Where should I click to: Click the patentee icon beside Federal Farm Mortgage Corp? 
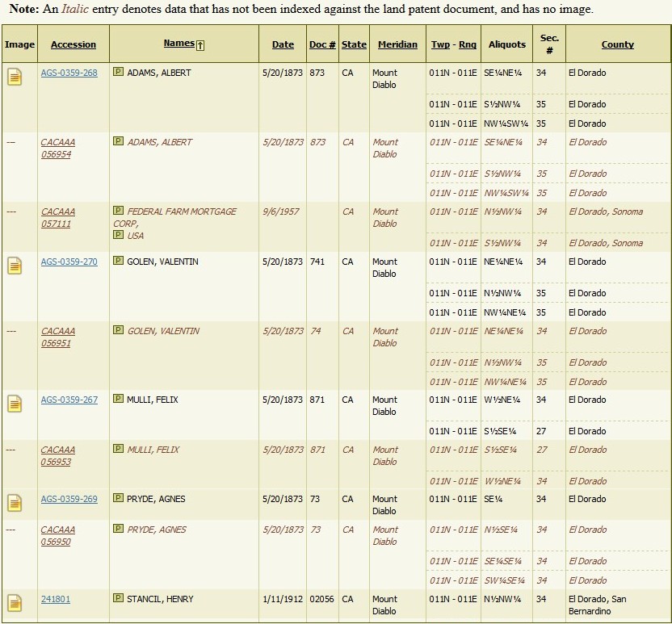click(118, 211)
